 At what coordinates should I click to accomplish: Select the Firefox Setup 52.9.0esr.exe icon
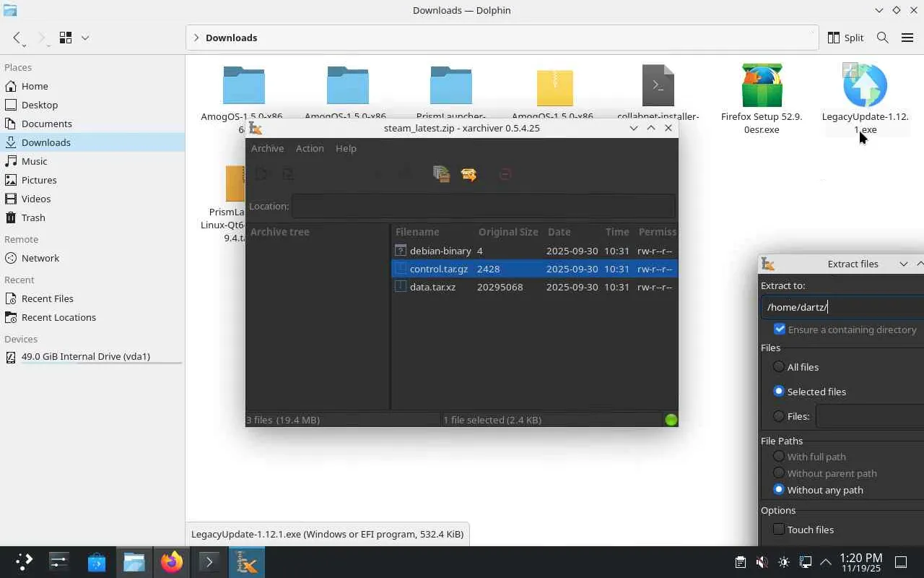[762, 85]
